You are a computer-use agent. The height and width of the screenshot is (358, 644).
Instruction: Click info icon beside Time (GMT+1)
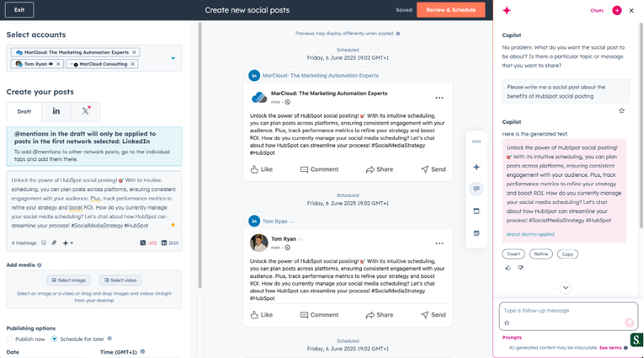point(142,352)
